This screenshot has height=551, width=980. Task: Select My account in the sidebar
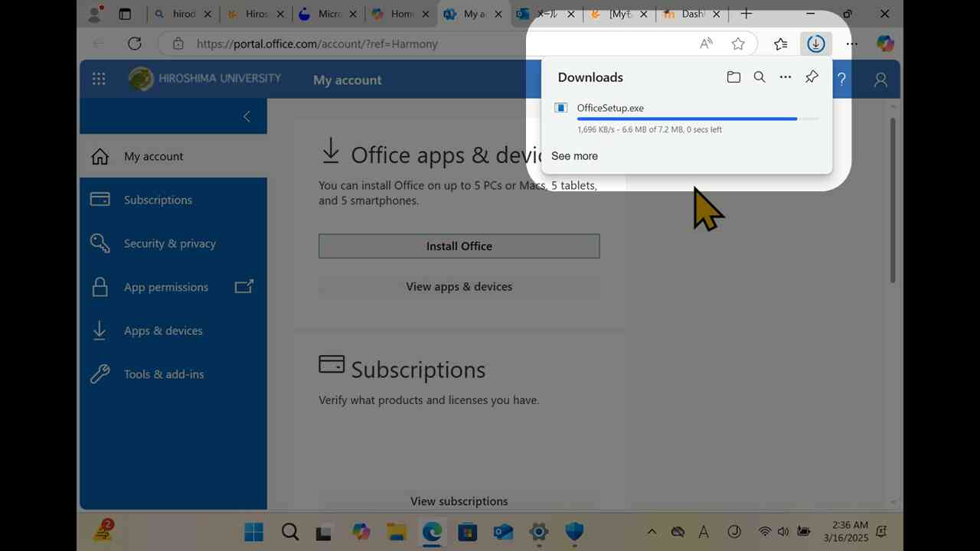pyautogui.click(x=173, y=156)
